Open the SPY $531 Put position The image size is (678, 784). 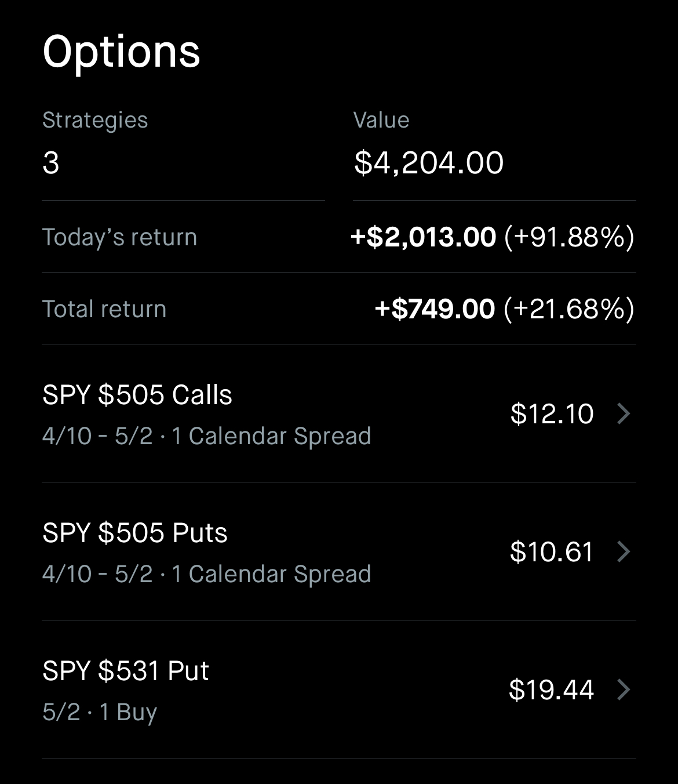point(126,671)
